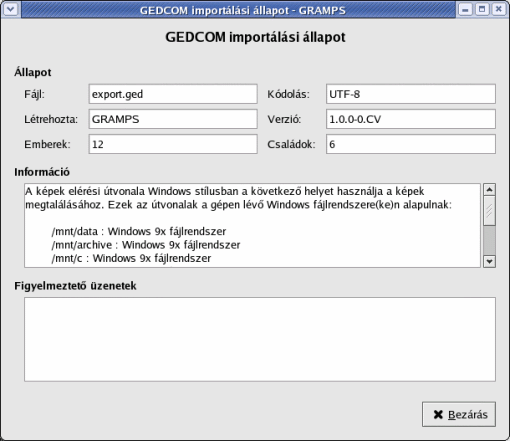This screenshot has width=510, height=441.
Task: Click the X icon on Bezárás button
Action: coord(438,415)
